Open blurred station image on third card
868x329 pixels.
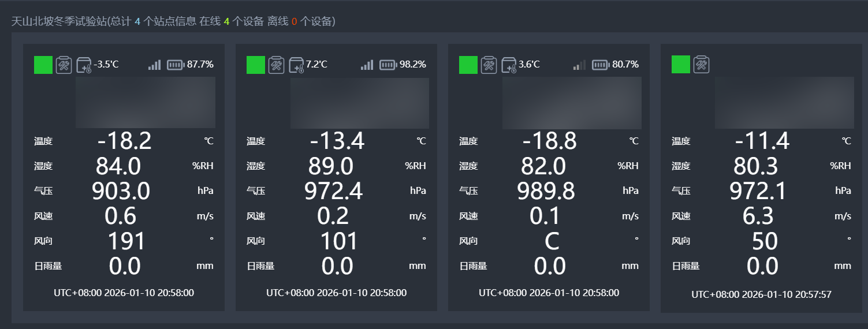pyautogui.click(x=572, y=103)
